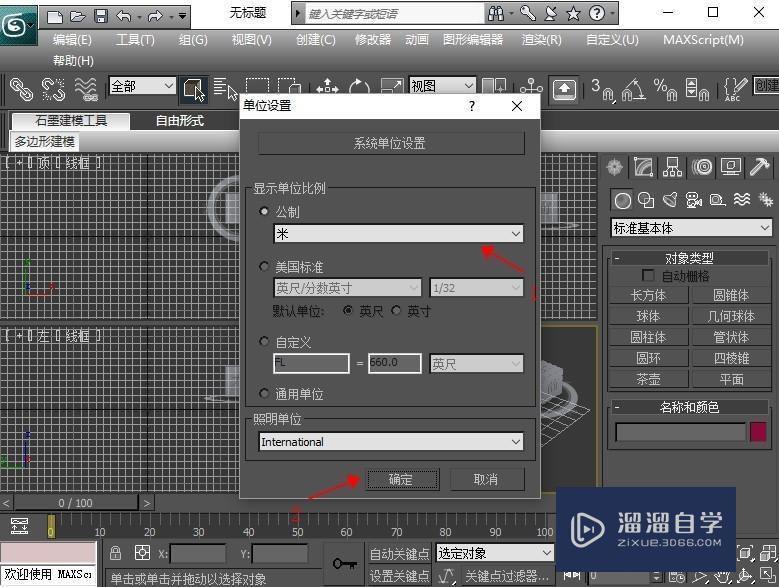Viewport: 779px width, 587px height.
Task: Open the 渲染(R) menu
Action: pyautogui.click(x=541, y=40)
